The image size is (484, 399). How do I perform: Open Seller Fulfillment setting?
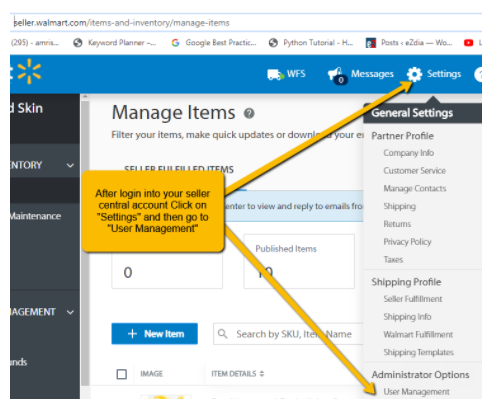coord(413,299)
